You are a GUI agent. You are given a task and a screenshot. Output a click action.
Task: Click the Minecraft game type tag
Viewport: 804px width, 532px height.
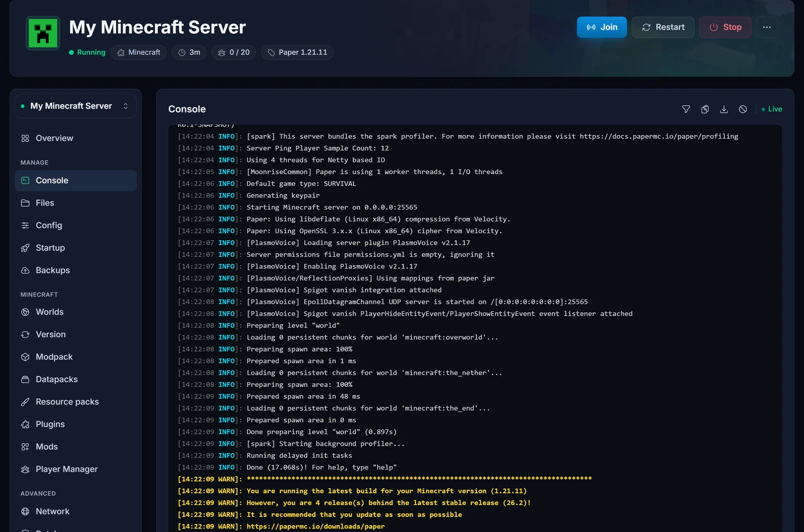tap(139, 52)
